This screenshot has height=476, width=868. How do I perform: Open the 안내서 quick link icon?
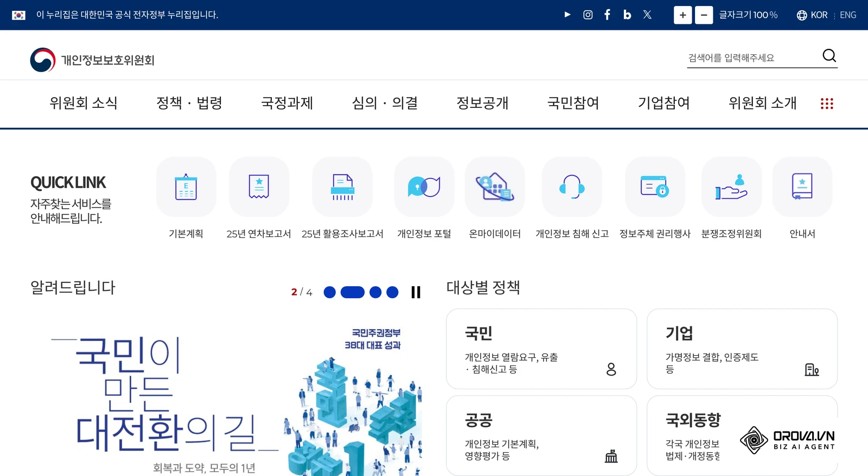(x=802, y=187)
